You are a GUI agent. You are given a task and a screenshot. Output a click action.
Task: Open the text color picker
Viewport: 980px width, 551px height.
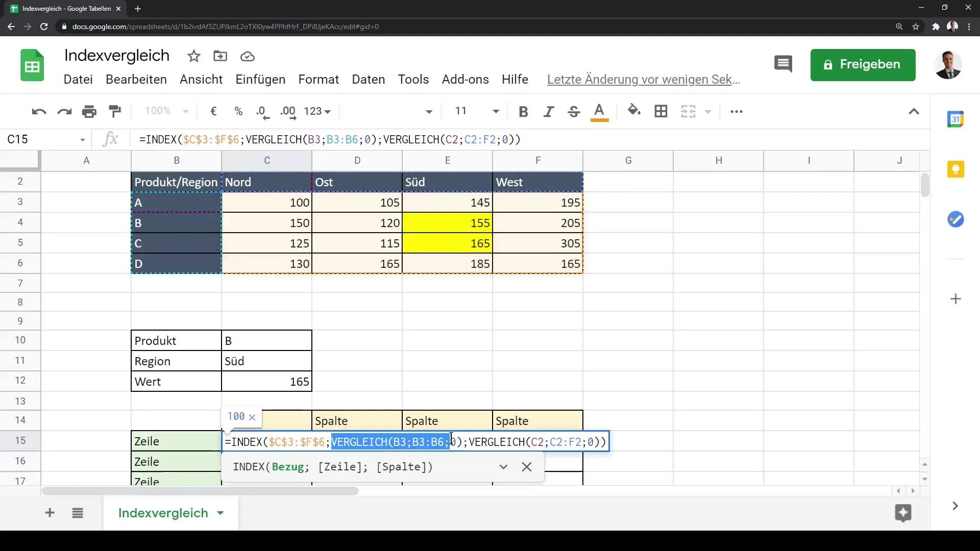[600, 112]
